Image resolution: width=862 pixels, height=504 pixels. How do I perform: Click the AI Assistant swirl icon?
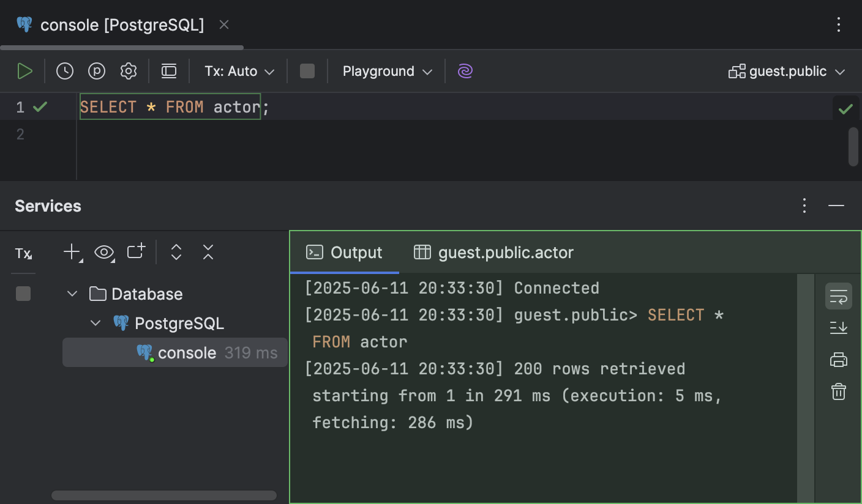tap(465, 71)
